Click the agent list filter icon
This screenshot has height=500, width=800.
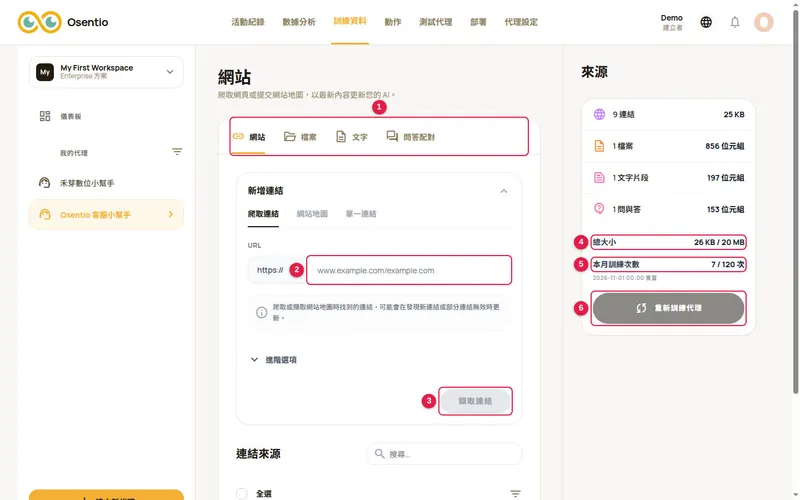click(x=177, y=152)
